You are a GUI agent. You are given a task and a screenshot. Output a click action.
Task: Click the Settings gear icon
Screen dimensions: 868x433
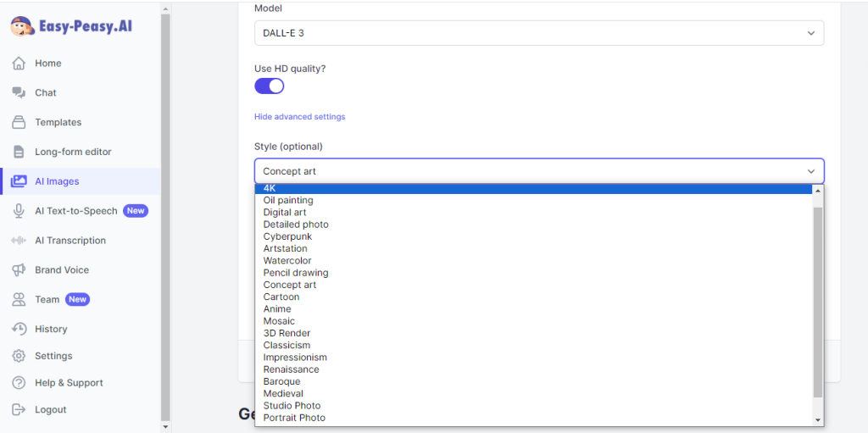pos(19,356)
